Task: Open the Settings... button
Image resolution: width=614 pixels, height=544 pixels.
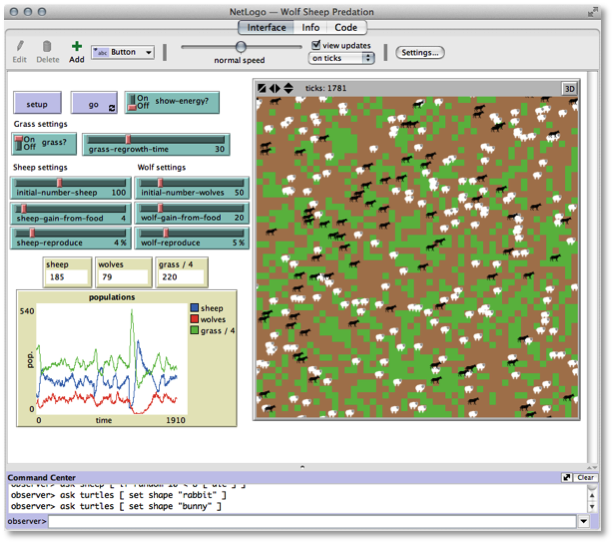Action: tap(420, 52)
